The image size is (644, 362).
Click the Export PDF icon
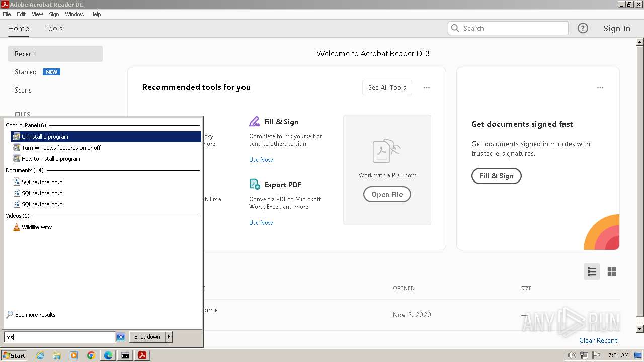point(255,184)
